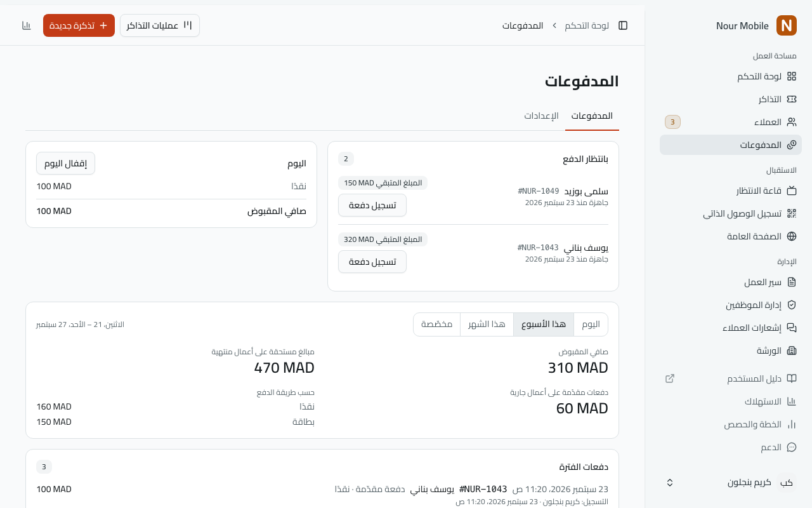The image size is (812, 508).
Task: Open الصفحة العامة globe item
Action: [x=731, y=236]
